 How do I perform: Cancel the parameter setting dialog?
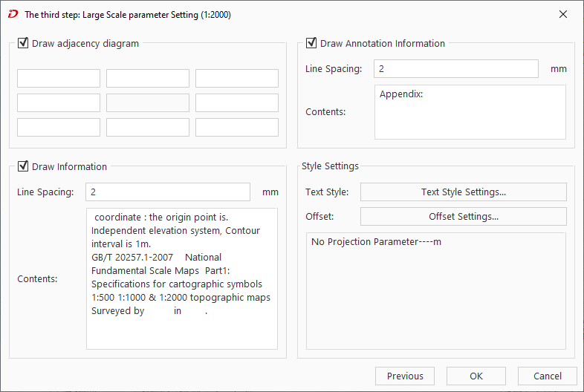pos(548,376)
